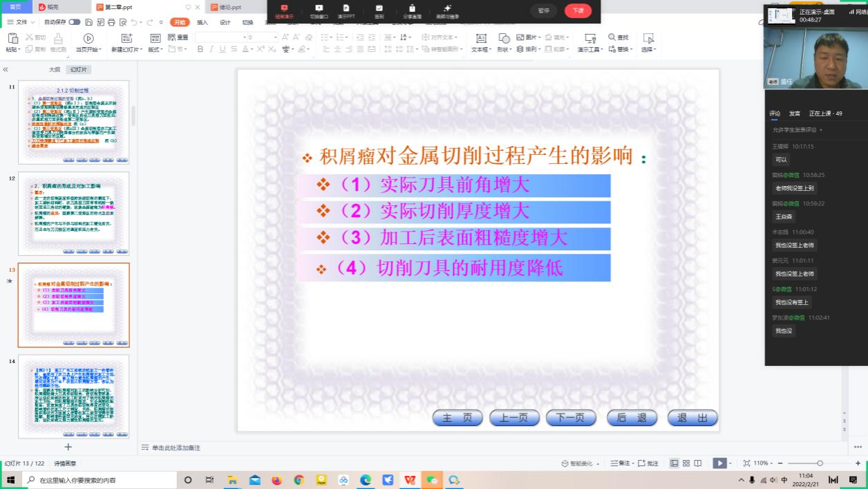This screenshot has height=489, width=868.
Task: Switch to the 大纲 outline tab
Action: click(55, 70)
